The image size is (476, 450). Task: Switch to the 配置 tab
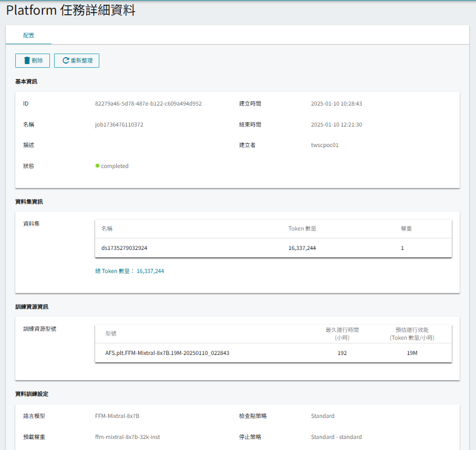[28, 35]
